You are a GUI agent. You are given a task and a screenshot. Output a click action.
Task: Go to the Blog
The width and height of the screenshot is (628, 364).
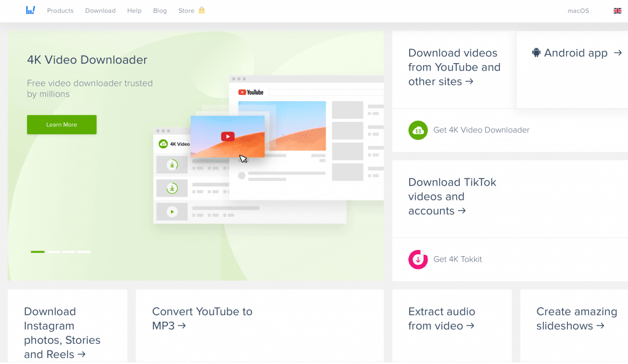point(160,11)
